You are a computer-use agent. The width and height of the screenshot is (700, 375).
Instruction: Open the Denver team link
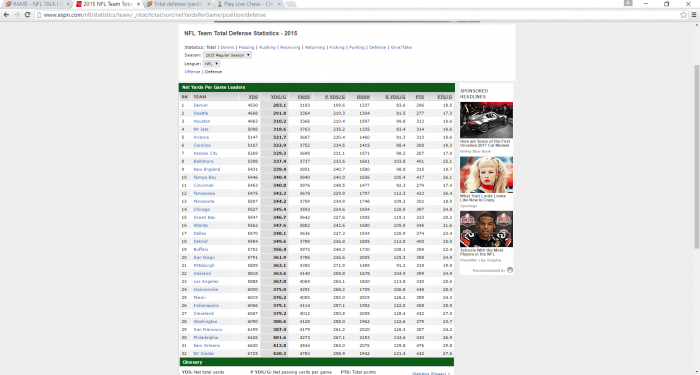point(201,105)
